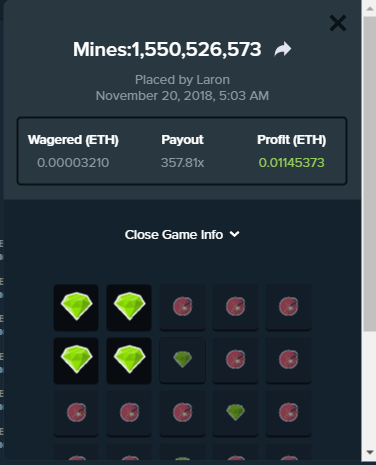This screenshot has width=376, height=465.
Task: Select the first gem tile in row one
Action: click(76, 307)
